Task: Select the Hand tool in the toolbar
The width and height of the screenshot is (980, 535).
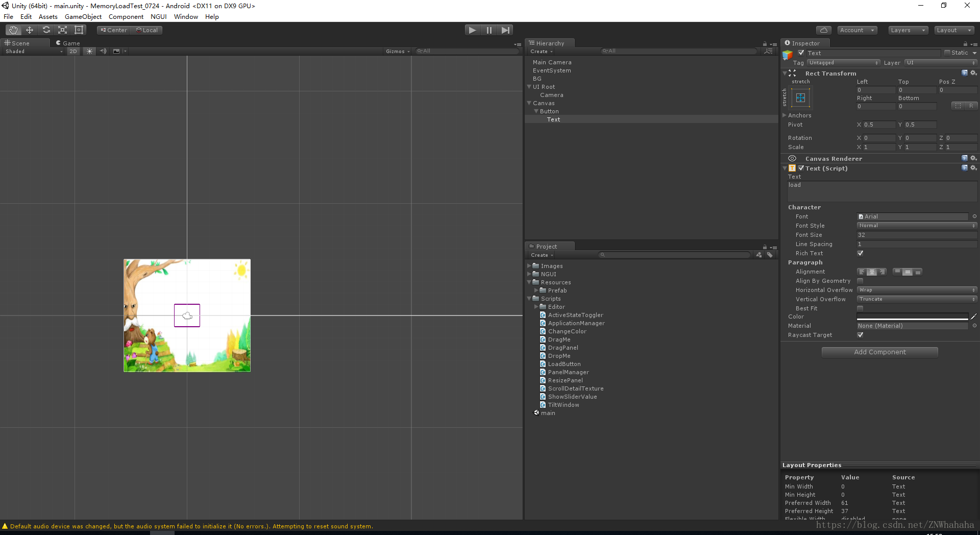Action: click(x=13, y=30)
